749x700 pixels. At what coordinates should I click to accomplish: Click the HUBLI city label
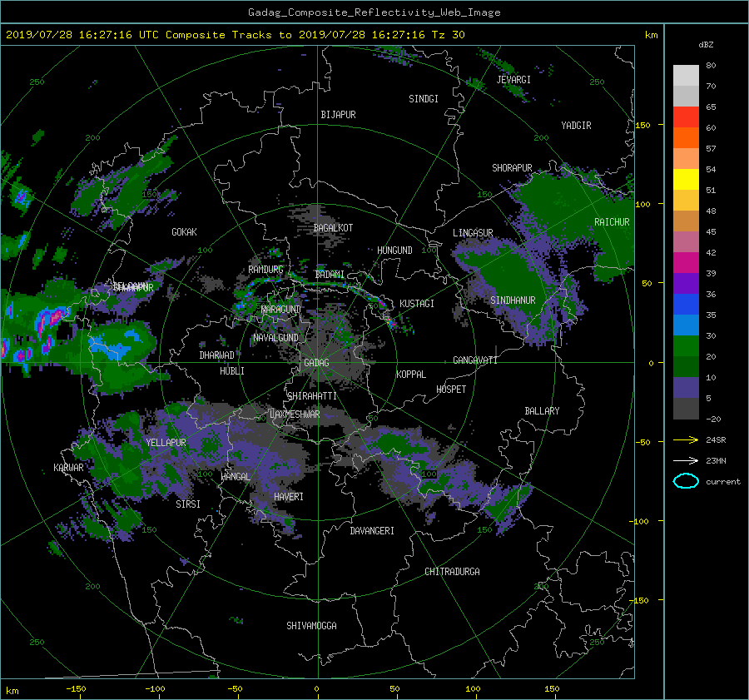coord(231,370)
